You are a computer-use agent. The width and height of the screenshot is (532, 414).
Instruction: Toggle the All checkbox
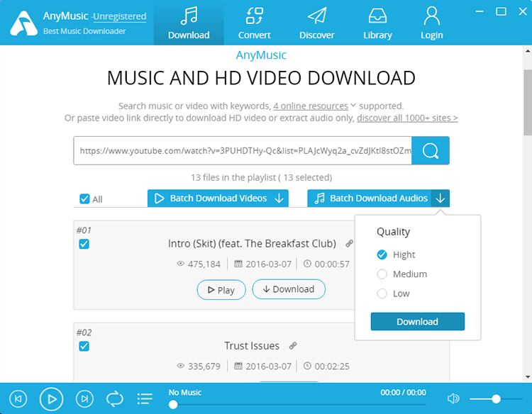tap(84, 198)
